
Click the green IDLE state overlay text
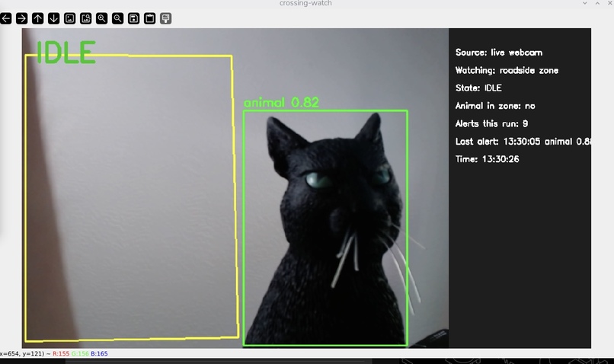(66, 53)
